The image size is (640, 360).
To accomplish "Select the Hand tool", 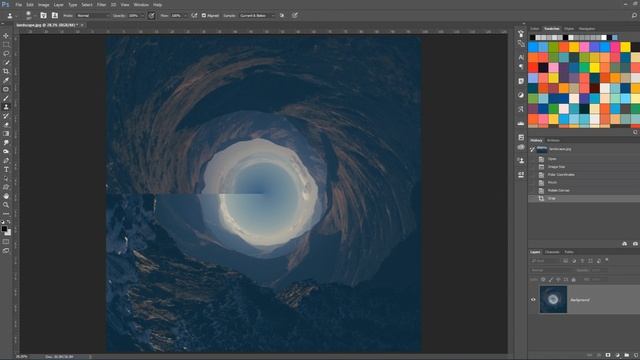I will tap(6, 196).
